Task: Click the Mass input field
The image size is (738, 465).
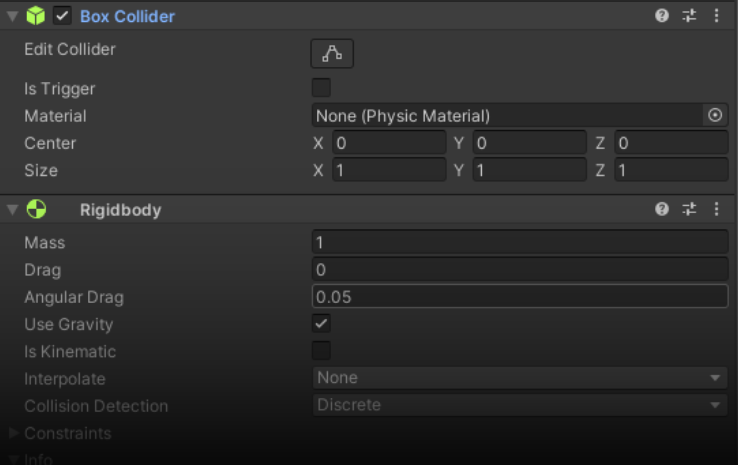Action: click(x=520, y=242)
